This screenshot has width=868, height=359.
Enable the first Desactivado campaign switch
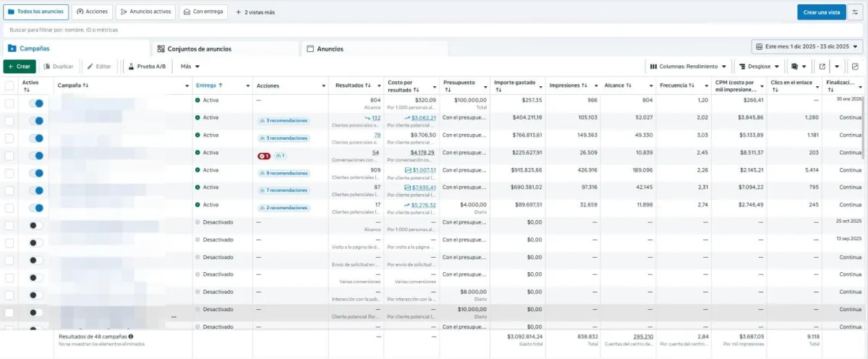point(35,225)
